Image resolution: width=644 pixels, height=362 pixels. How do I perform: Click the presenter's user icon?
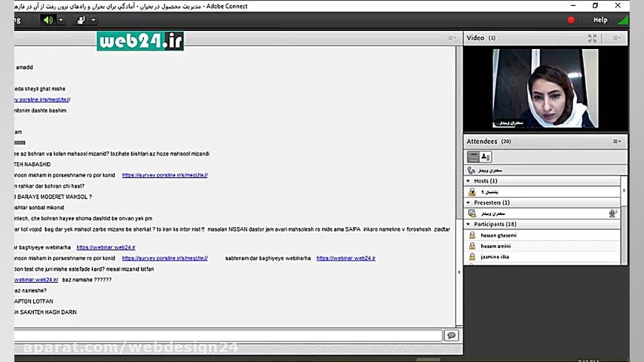click(x=472, y=213)
